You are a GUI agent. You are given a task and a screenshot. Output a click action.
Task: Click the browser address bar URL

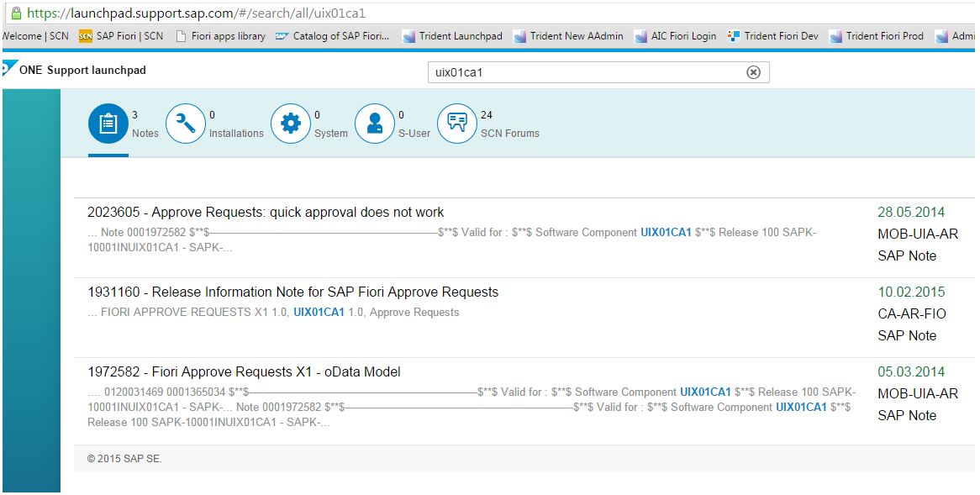pyautogui.click(x=196, y=13)
